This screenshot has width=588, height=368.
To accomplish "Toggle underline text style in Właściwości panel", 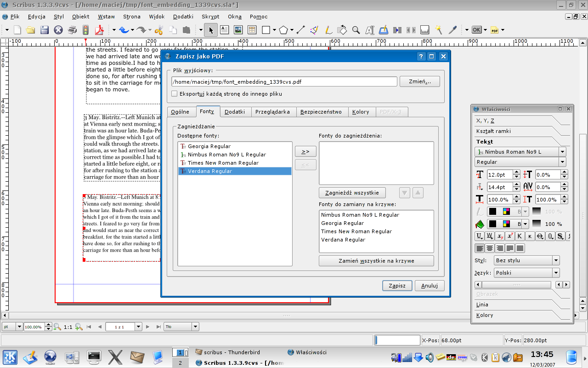I will tap(479, 236).
